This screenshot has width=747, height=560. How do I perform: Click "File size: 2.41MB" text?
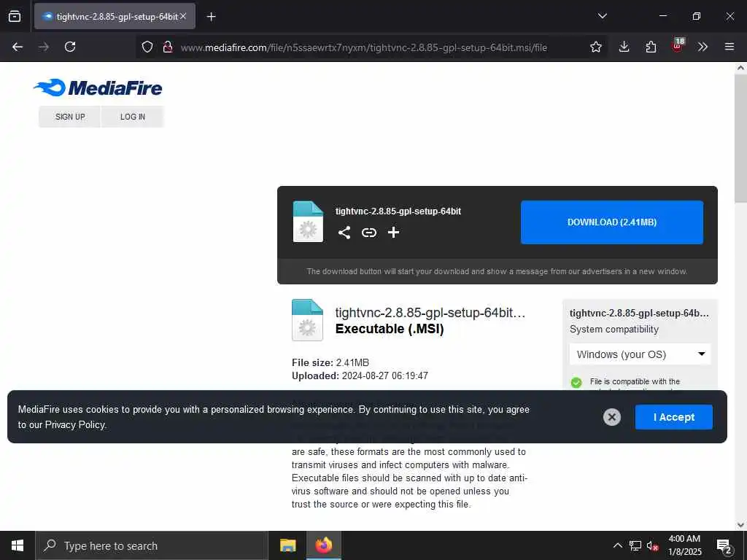point(330,363)
